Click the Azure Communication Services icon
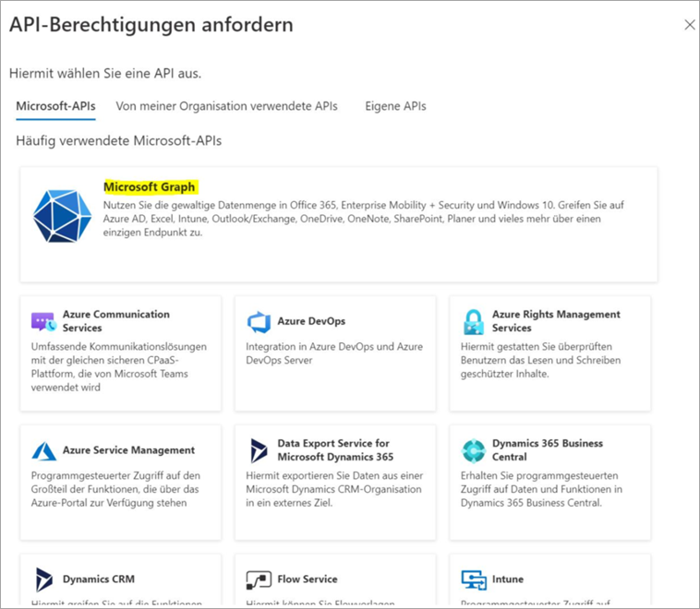Screen dimensions: 700x609 click(x=43, y=322)
